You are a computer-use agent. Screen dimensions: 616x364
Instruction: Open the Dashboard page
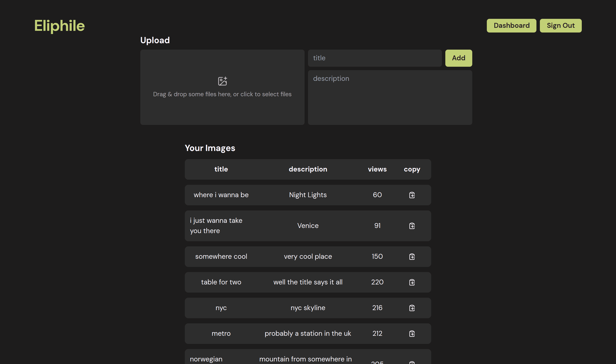pyautogui.click(x=511, y=25)
